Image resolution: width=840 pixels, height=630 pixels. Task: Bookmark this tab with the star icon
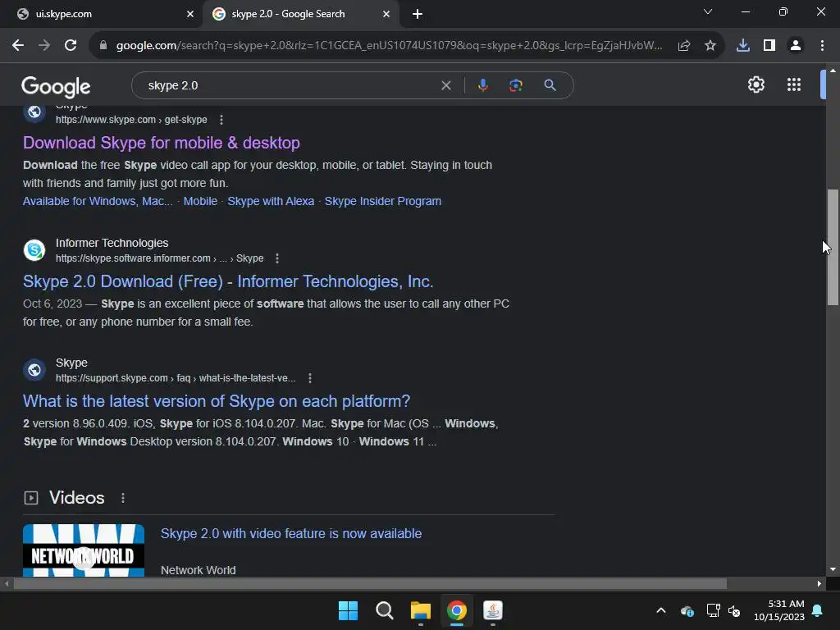pos(710,46)
